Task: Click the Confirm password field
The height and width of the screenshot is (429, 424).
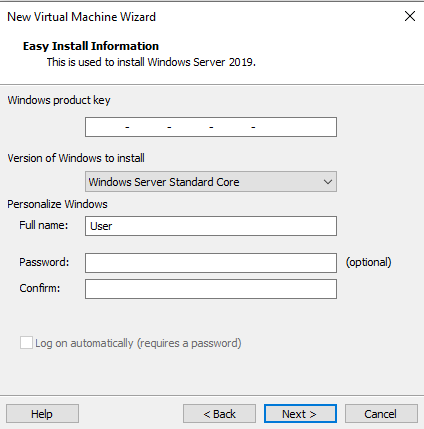Action: coord(211,289)
